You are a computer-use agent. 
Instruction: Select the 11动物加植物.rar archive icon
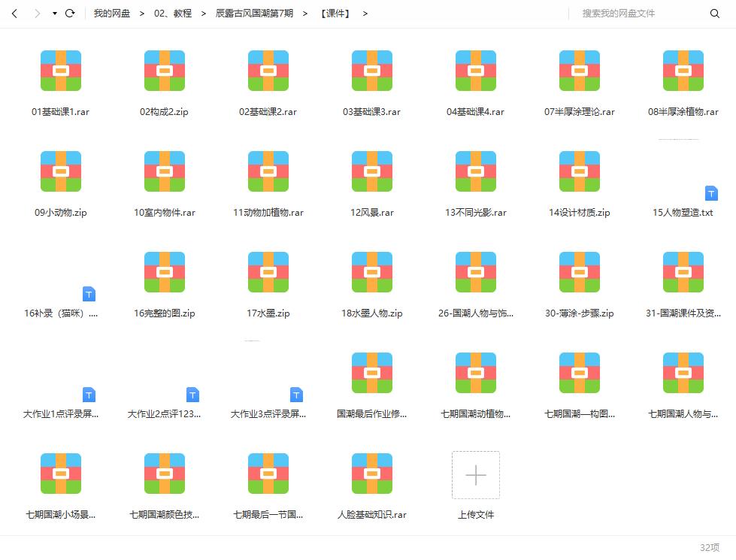pos(268,171)
